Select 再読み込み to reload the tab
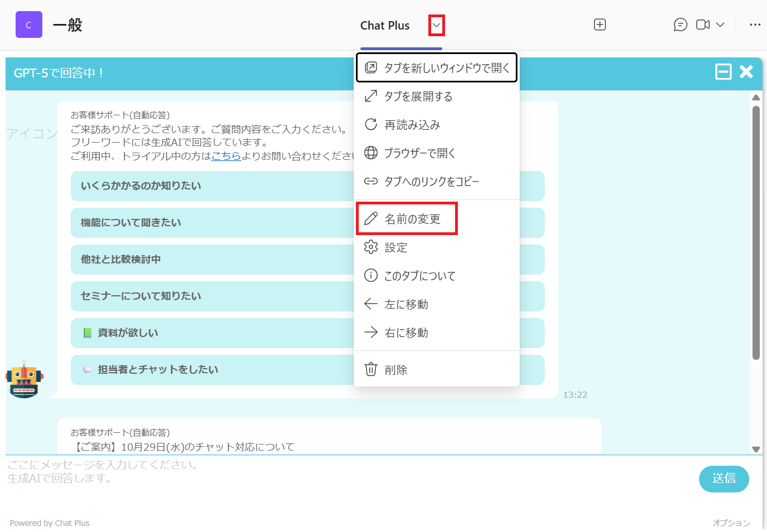The image size is (767, 532). [412, 125]
